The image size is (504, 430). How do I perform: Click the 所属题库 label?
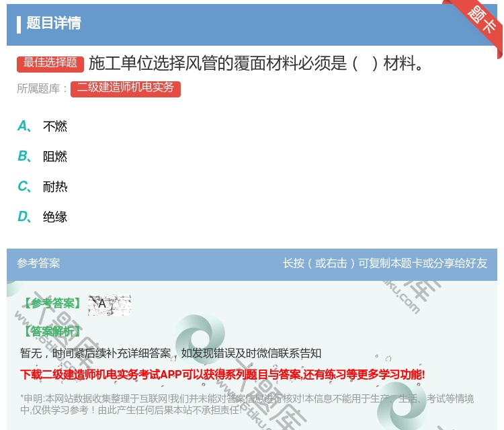(42, 89)
